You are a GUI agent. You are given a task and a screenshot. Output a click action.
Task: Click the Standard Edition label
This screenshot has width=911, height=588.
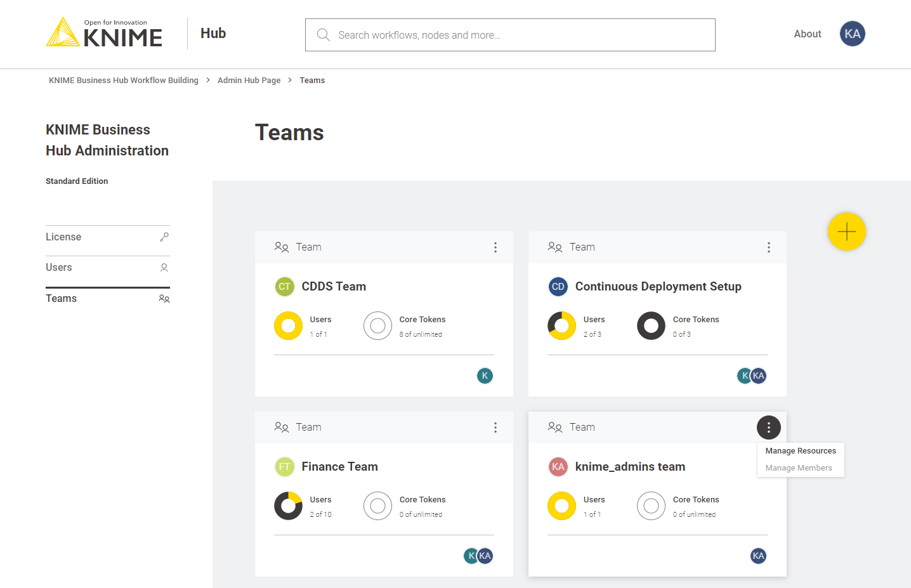77,181
